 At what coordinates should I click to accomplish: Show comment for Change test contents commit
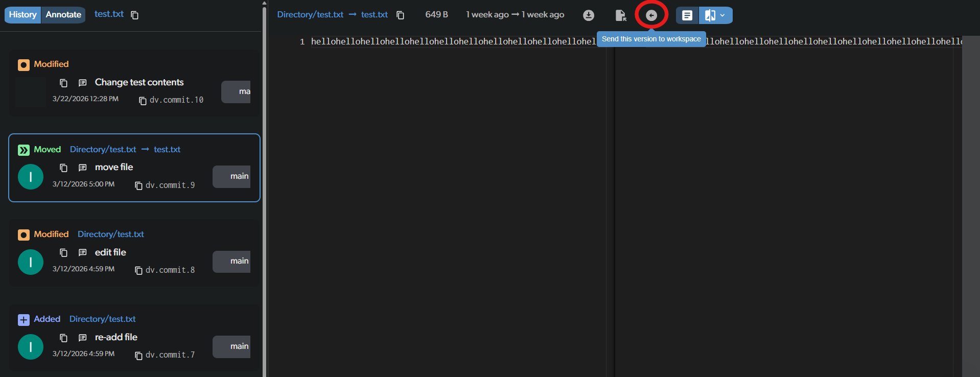82,83
